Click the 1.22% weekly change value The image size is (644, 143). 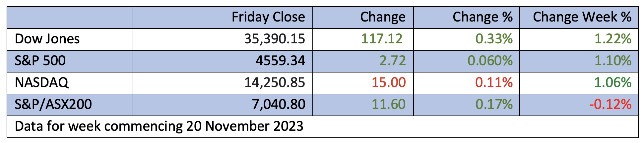pos(613,39)
